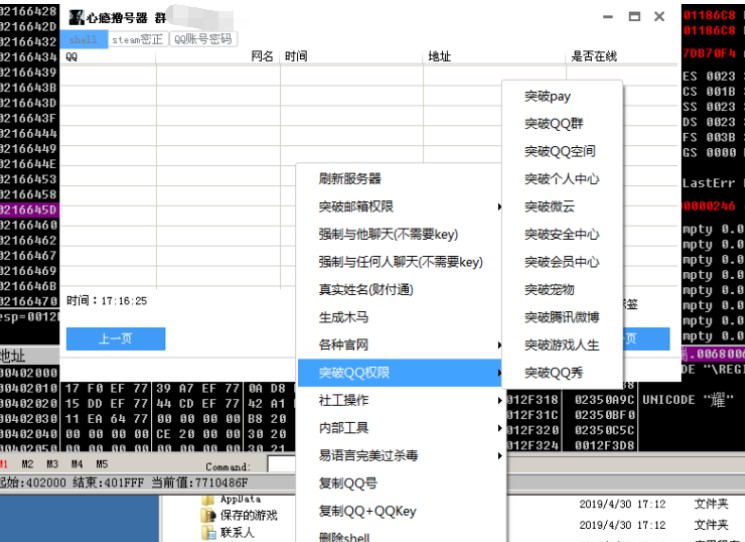Click the 上一页 button

(x=115, y=339)
